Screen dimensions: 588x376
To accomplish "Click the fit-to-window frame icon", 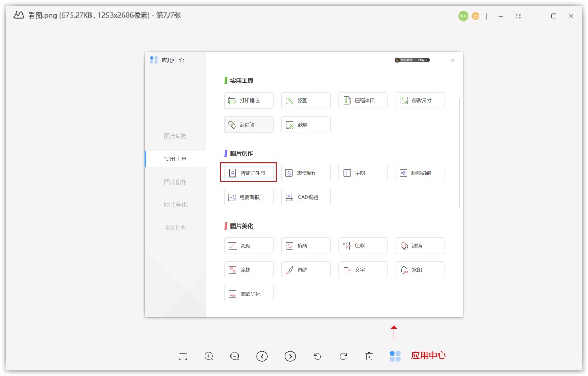I will 183,356.
